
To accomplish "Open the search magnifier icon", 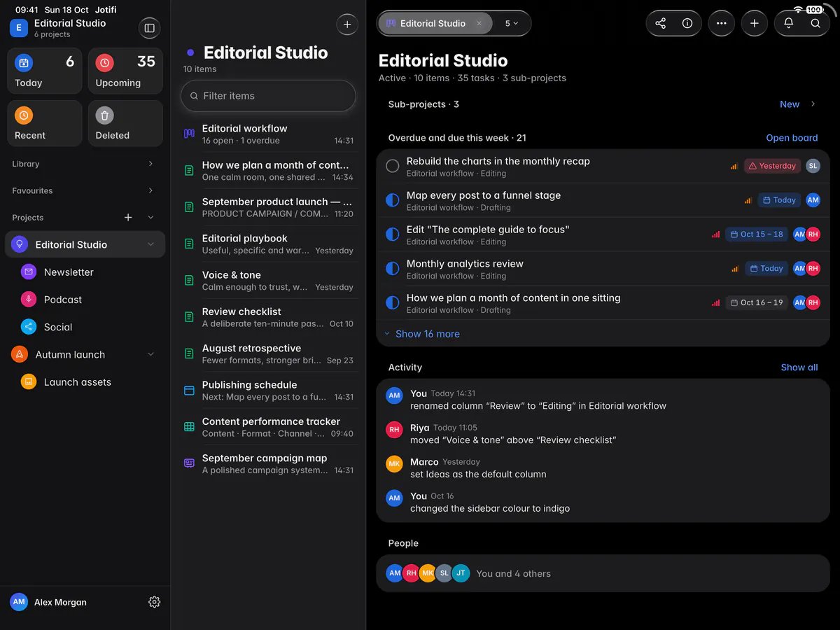I will click(815, 23).
